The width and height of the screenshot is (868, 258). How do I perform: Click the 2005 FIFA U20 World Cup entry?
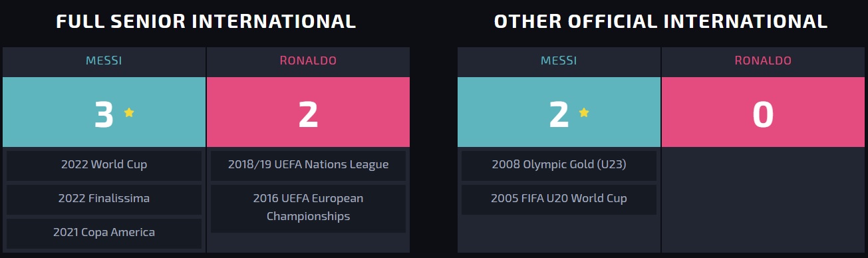[x=559, y=199]
